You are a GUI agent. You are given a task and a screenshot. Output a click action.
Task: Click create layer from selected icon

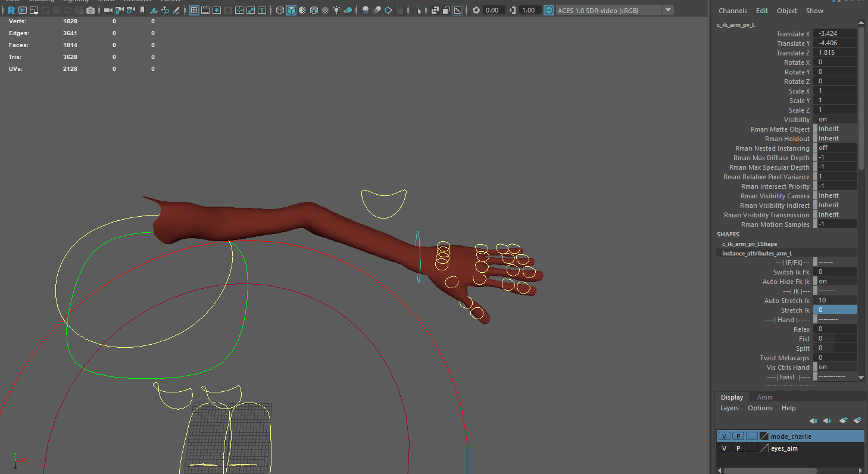[857, 420]
